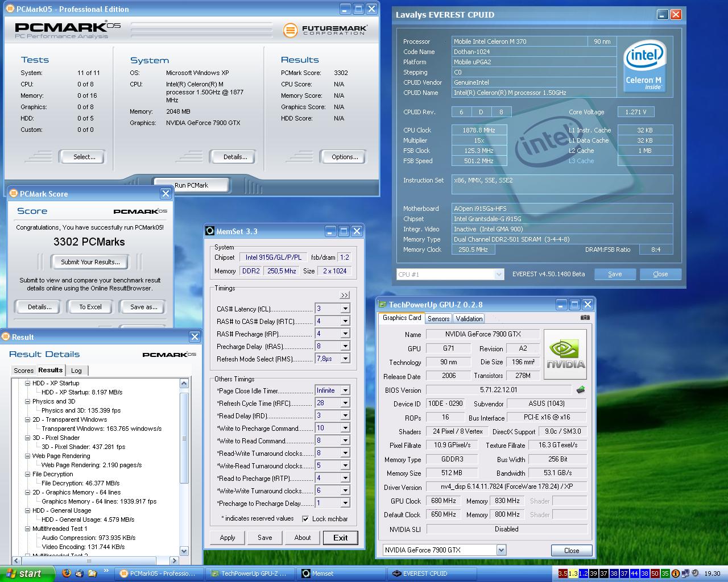
Task: Switch to TechPowerUp GPU-Z taskbar button
Action: [250, 573]
